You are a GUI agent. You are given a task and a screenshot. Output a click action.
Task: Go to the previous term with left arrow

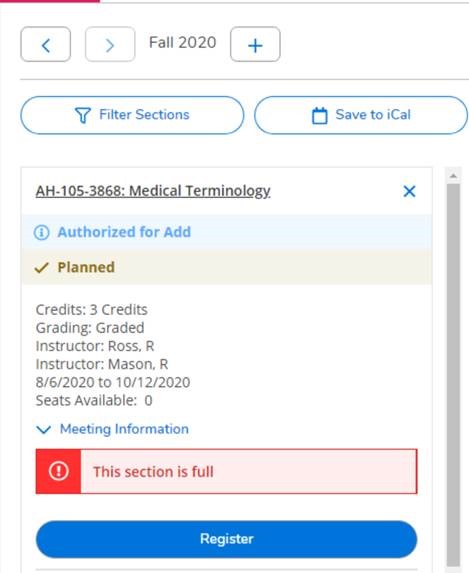(46, 44)
